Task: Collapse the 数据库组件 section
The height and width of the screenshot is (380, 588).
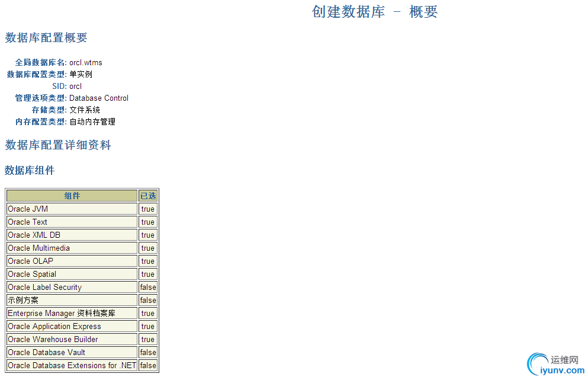Action: click(30, 171)
